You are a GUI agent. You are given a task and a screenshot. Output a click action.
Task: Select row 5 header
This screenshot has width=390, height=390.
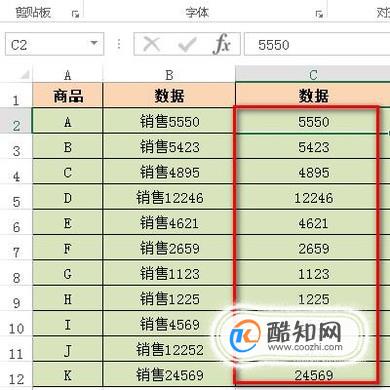coord(16,197)
